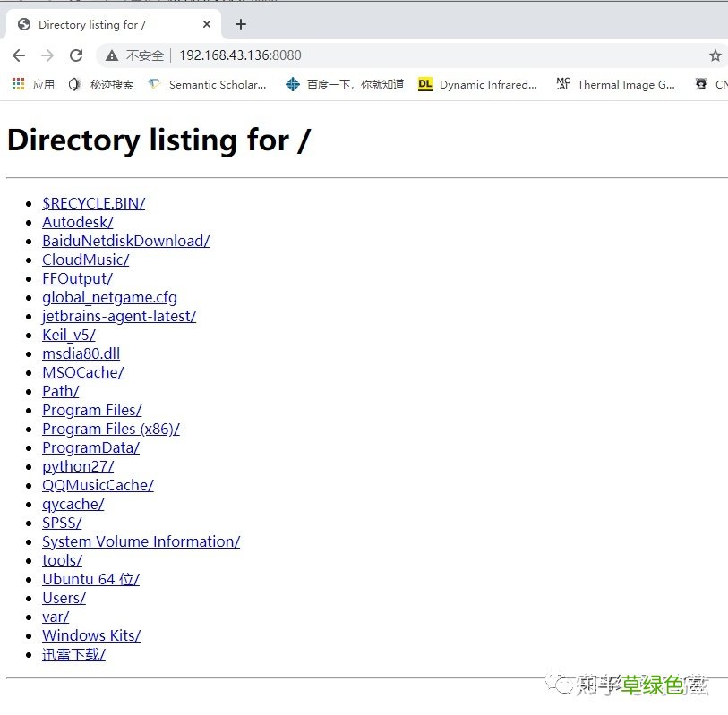Click the forward navigation arrow
Viewport: 728px width, 715px height.
tap(48, 55)
